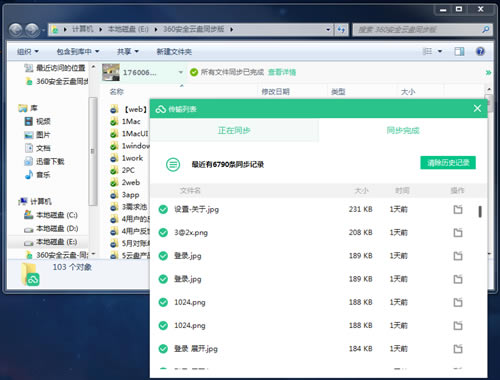This screenshot has height=380, width=500.
Task: Open the 共享 dropdown menu
Action: point(128,52)
